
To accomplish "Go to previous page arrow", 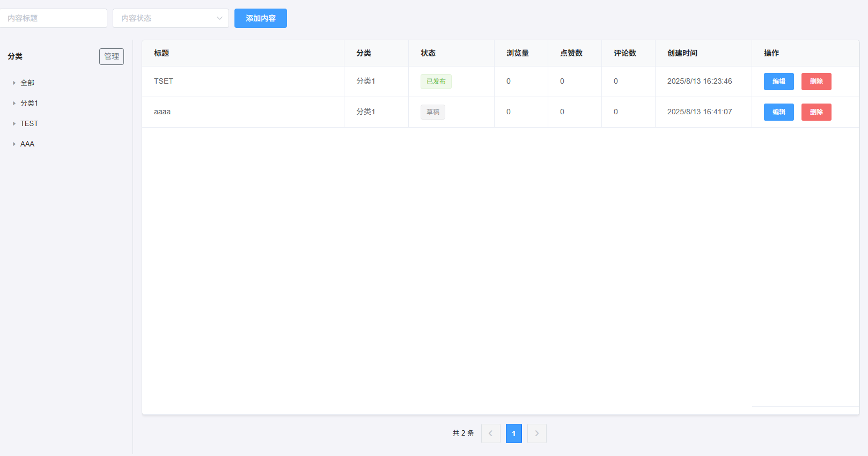I will coord(490,433).
